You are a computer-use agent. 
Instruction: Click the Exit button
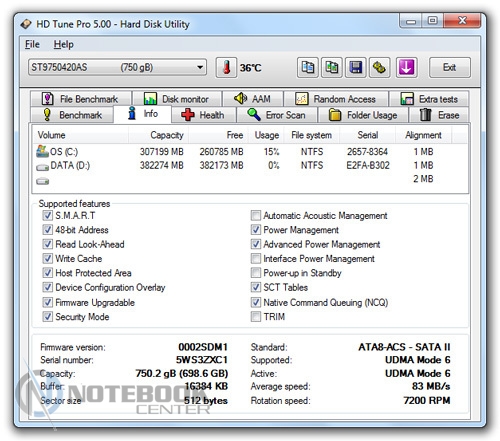tap(450, 67)
